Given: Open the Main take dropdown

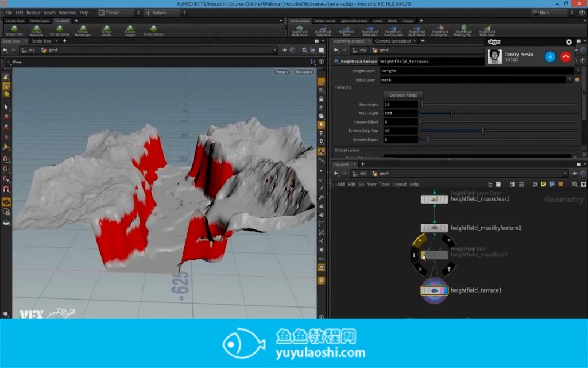Looking at the screenshot, I should pos(553,13).
